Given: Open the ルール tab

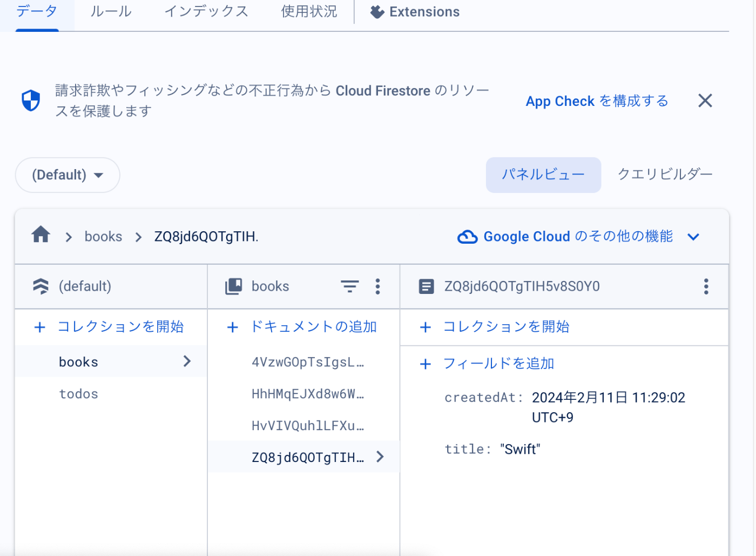Looking at the screenshot, I should click(111, 12).
